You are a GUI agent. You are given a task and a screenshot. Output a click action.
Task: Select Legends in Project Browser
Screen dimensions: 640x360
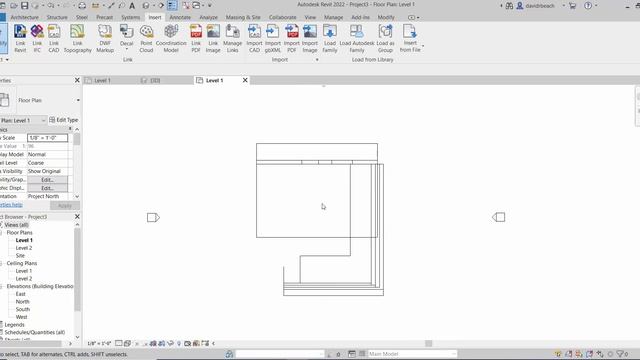14,325
